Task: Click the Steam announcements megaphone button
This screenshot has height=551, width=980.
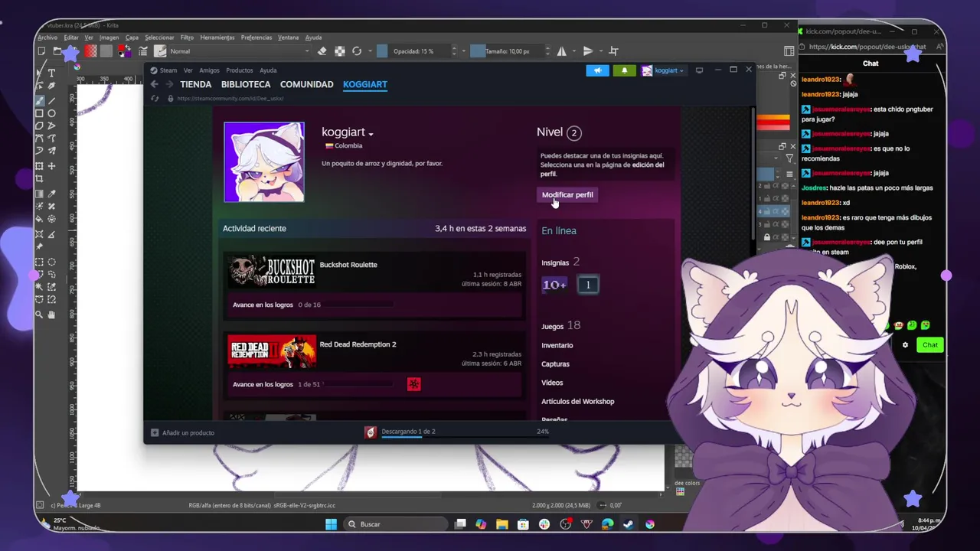Action: point(597,70)
